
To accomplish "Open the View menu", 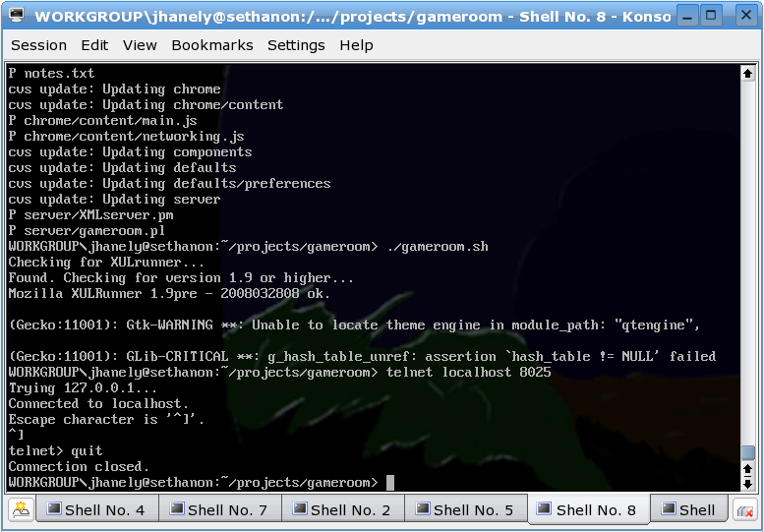I will click(140, 45).
